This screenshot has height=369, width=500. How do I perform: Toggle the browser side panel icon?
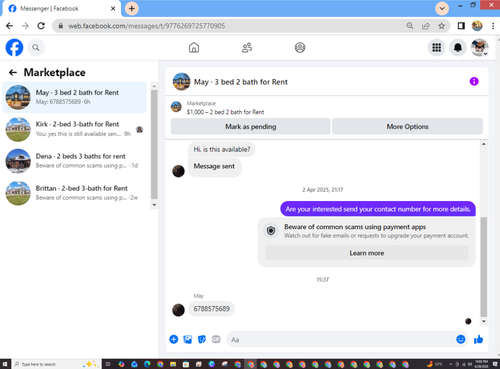click(461, 26)
